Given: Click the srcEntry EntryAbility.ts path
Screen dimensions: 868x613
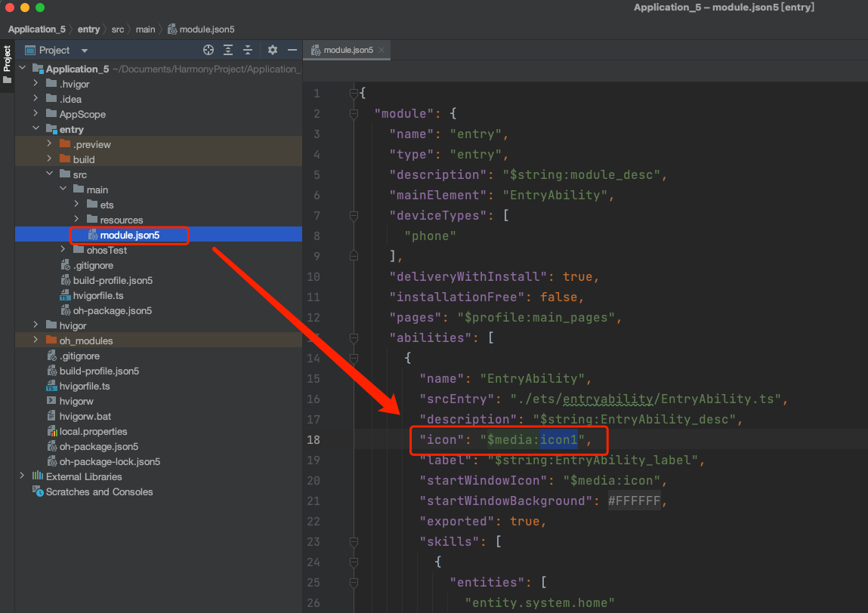Looking at the screenshot, I should point(646,399).
